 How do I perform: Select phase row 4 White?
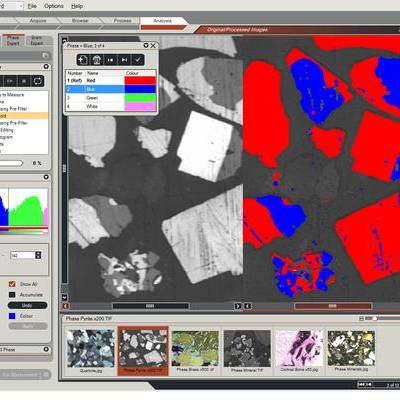coord(111,106)
